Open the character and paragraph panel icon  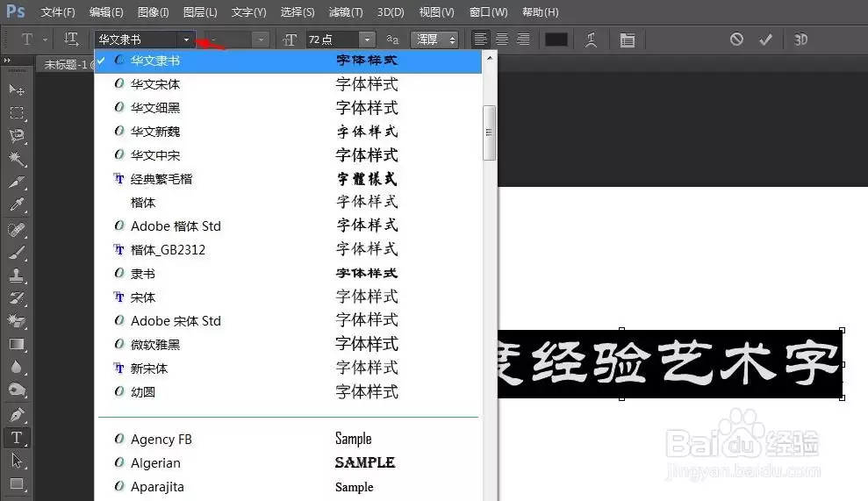point(628,39)
